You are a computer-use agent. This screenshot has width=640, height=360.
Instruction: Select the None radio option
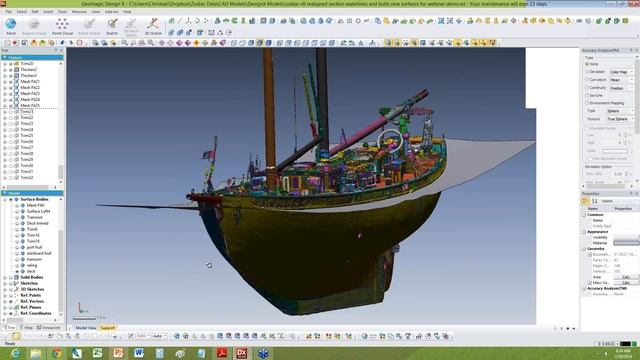587,64
